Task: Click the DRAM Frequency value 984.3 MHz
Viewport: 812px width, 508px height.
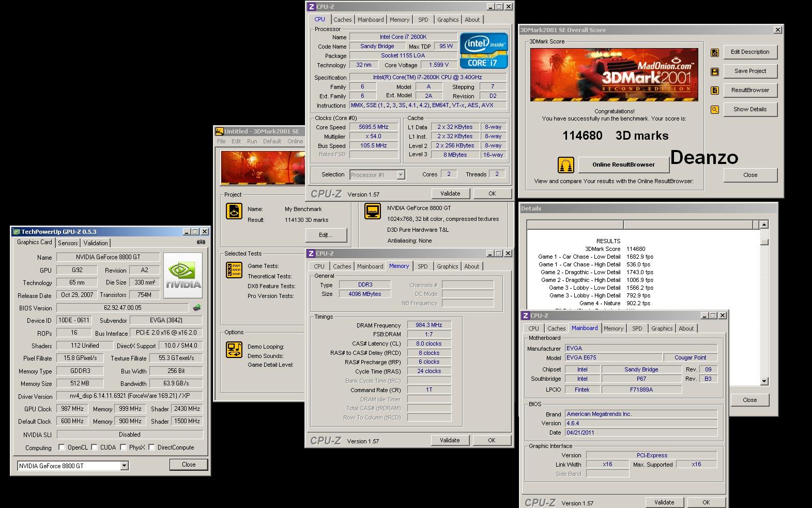Action: click(x=429, y=325)
